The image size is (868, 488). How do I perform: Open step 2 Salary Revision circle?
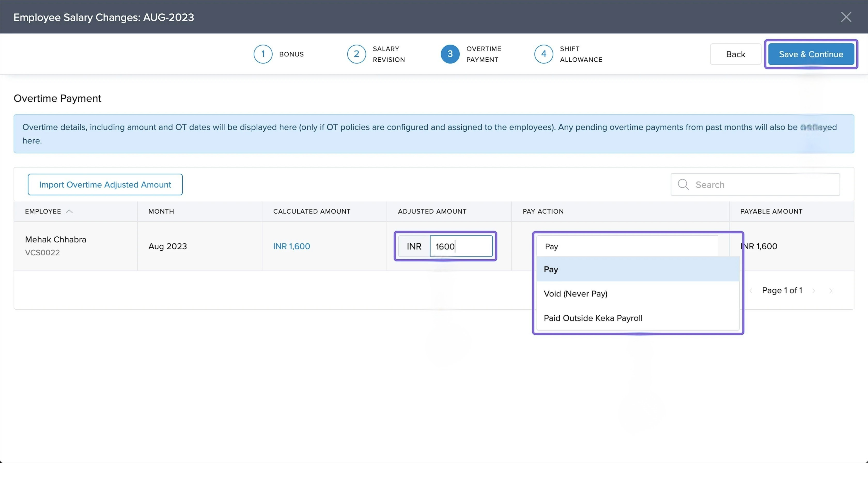(x=356, y=54)
